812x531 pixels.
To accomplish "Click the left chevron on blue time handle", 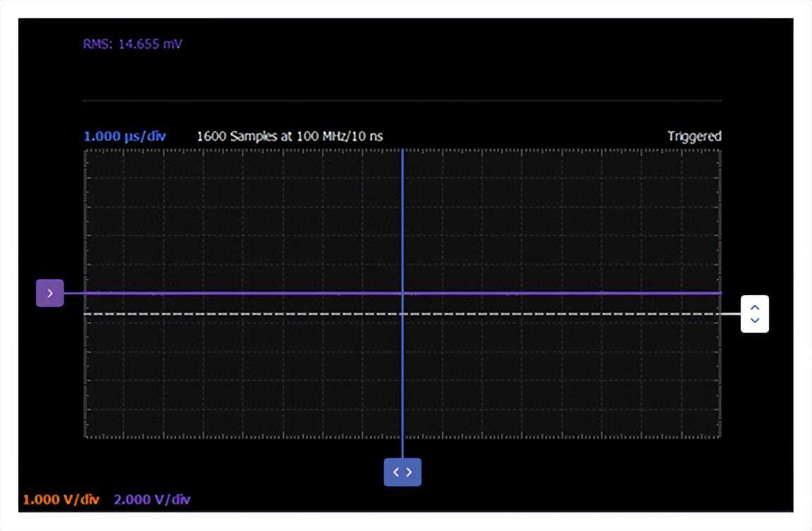I will (396, 472).
